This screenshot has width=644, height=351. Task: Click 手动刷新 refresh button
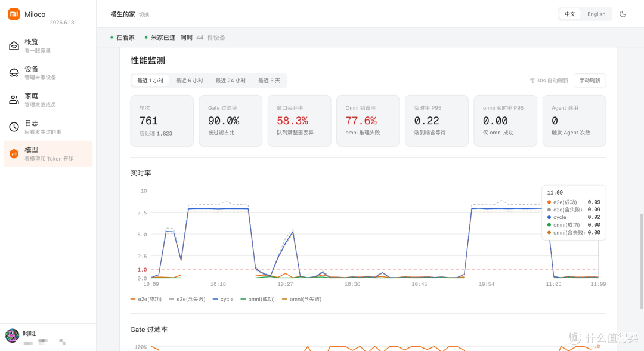(x=590, y=81)
